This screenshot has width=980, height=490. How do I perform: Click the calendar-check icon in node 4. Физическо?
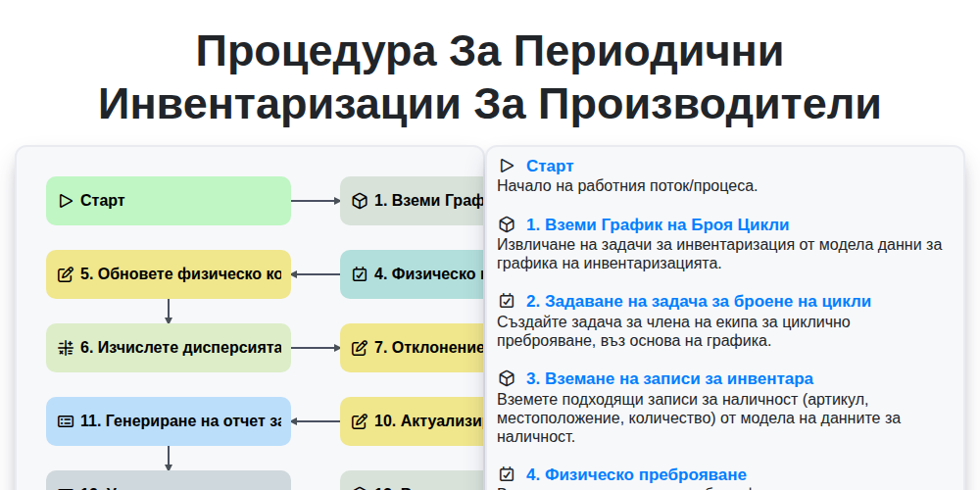[x=360, y=274]
